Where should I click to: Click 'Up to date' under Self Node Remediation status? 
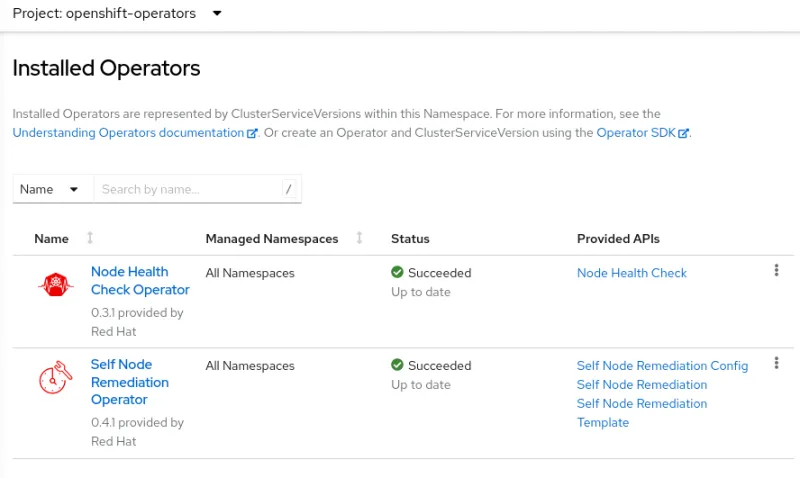pos(421,385)
